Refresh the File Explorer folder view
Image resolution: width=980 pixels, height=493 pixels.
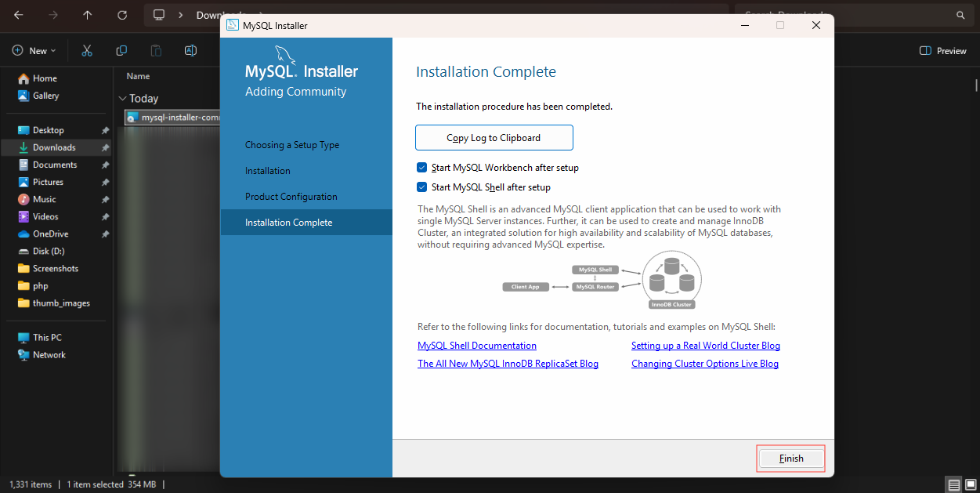point(121,15)
